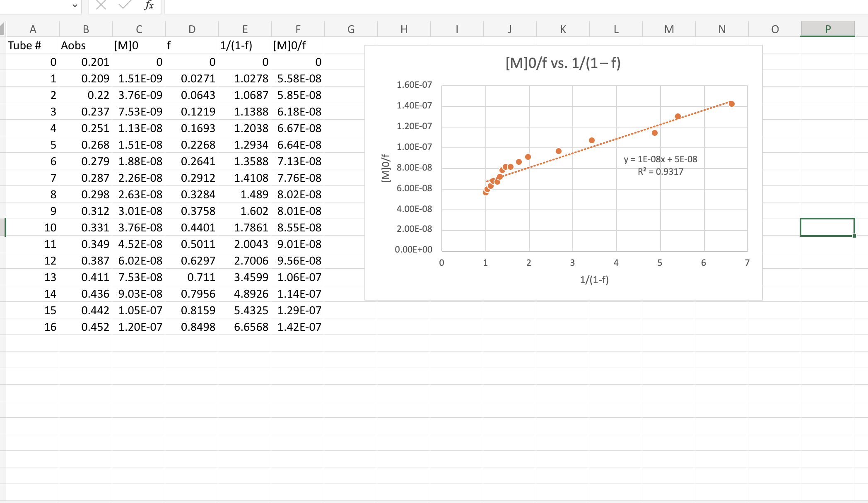The image size is (868, 503).
Task: Select the cell showing R² = 0.9317 area
Action: point(661,171)
